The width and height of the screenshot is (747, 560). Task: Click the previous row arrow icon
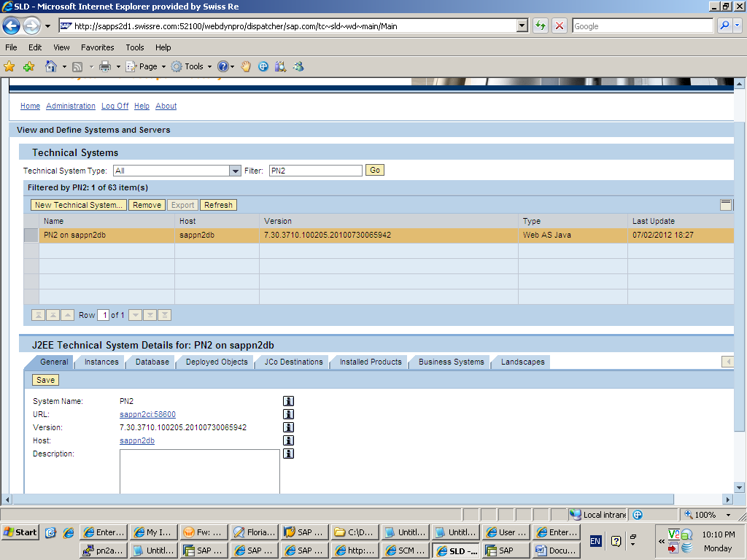coord(67,315)
